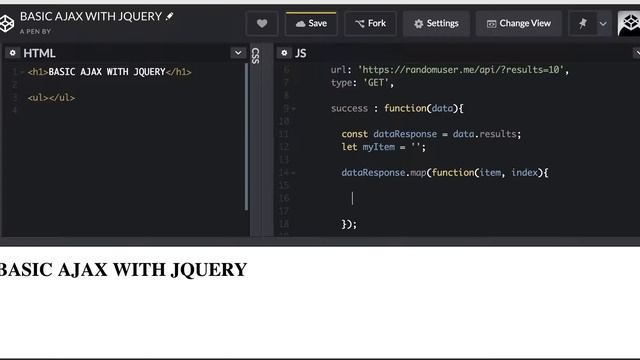640x360 pixels.
Task: Click HTML editor vertical scrollbar
Action: tap(246, 137)
